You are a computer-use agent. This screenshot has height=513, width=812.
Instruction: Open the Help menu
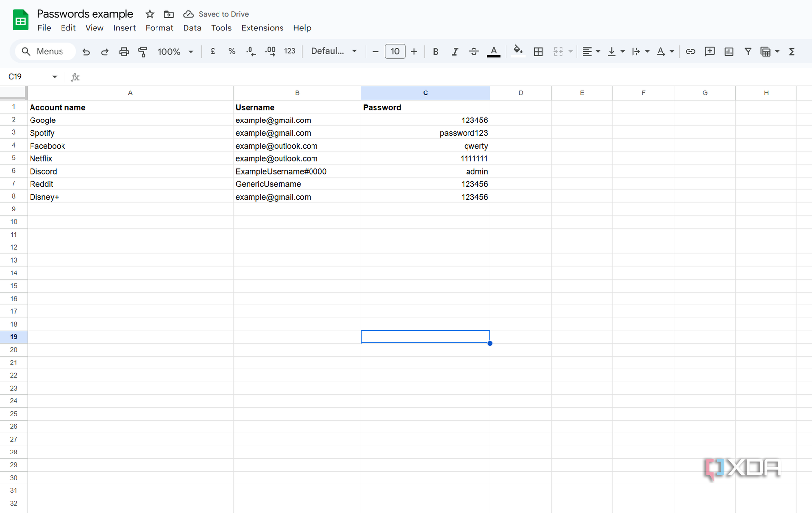pos(302,28)
